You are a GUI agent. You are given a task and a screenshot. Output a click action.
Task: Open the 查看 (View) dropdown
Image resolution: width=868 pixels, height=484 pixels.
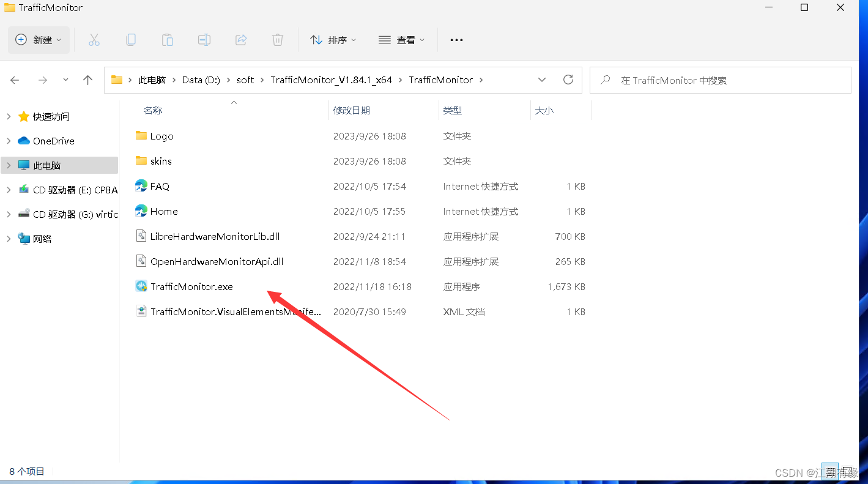402,40
